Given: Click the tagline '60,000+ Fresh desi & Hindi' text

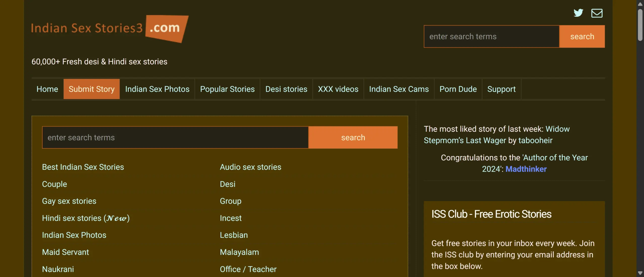Looking at the screenshot, I should tap(99, 62).
